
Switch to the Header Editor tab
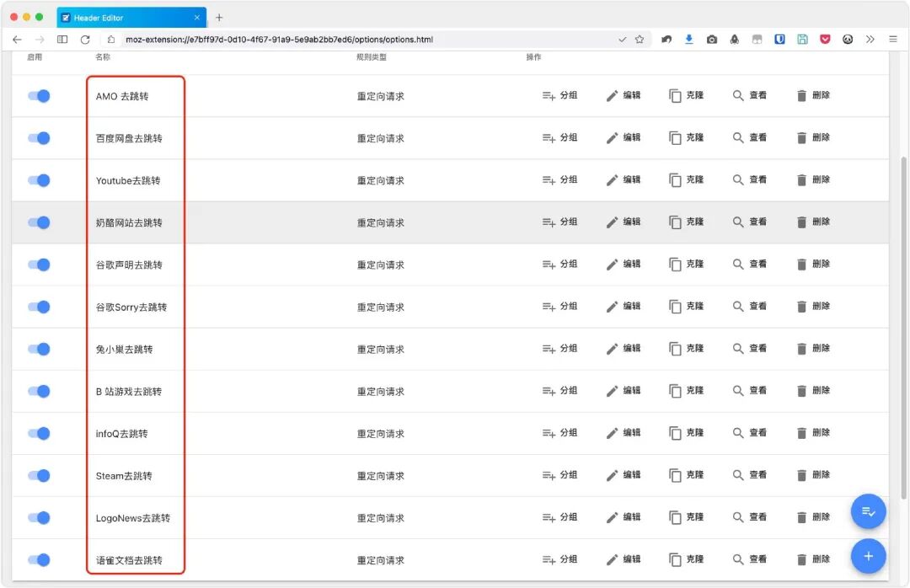[x=131, y=18]
